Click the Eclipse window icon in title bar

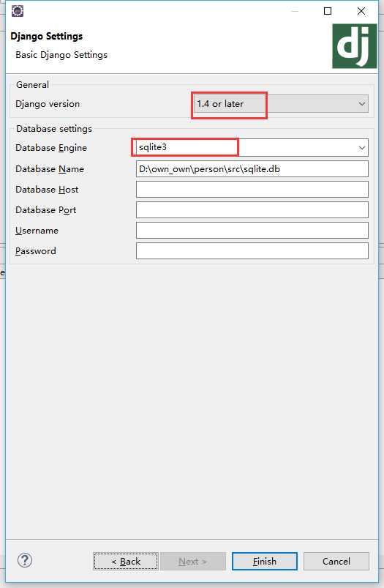pos(18,11)
